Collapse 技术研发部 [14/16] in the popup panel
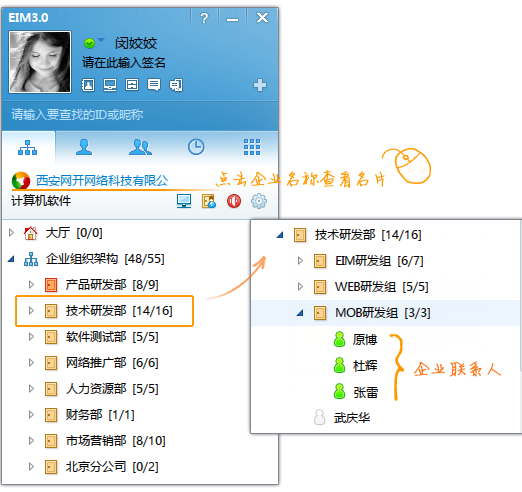The image size is (522, 492). 280,235
